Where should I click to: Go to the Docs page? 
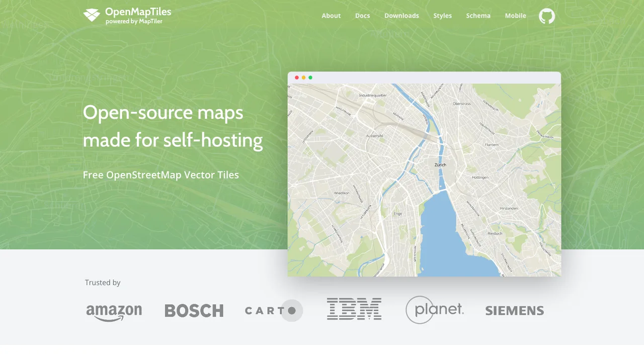point(362,16)
